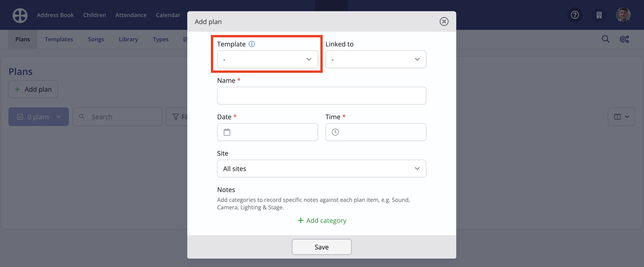This screenshot has height=267, width=644.
Task: Click the ChurchSuite logo icon
Action: 20,15
